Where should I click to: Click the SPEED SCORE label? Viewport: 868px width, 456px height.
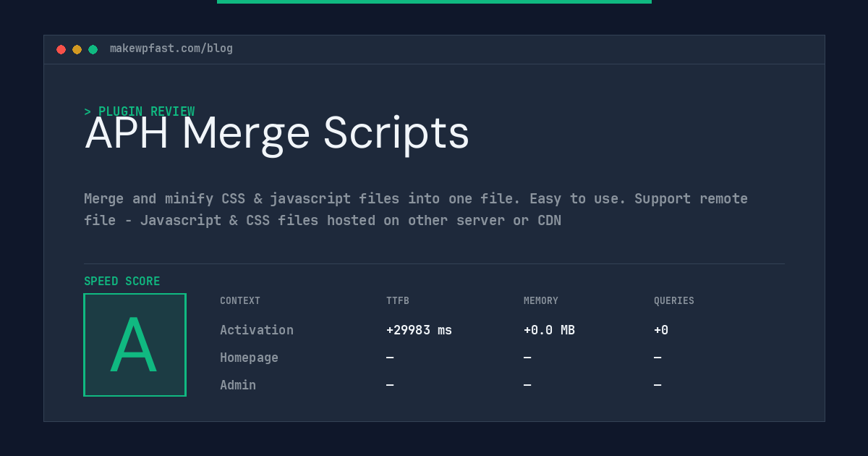pos(122,282)
